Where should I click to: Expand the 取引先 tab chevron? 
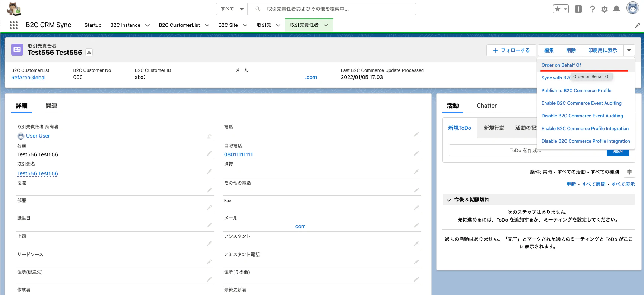(278, 25)
